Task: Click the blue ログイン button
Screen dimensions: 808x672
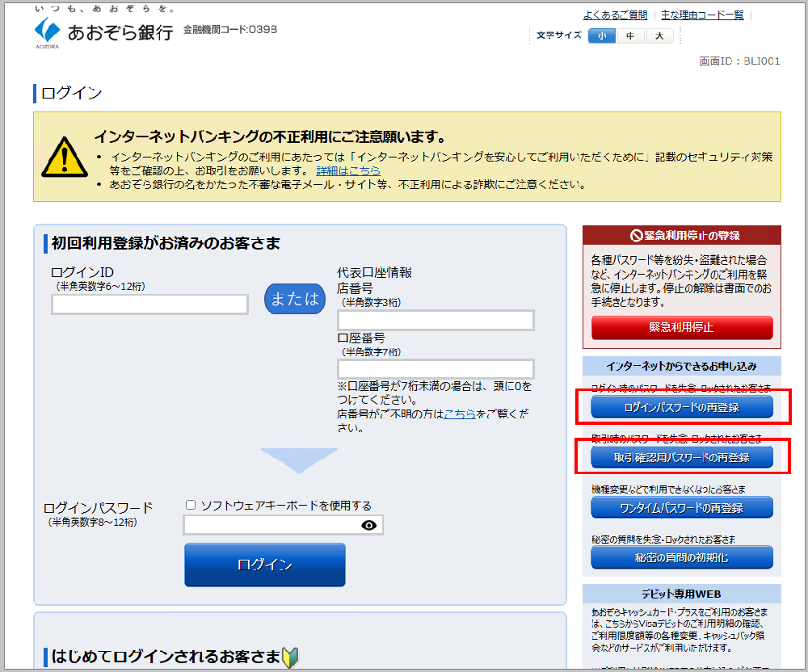Action: click(265, 565)
